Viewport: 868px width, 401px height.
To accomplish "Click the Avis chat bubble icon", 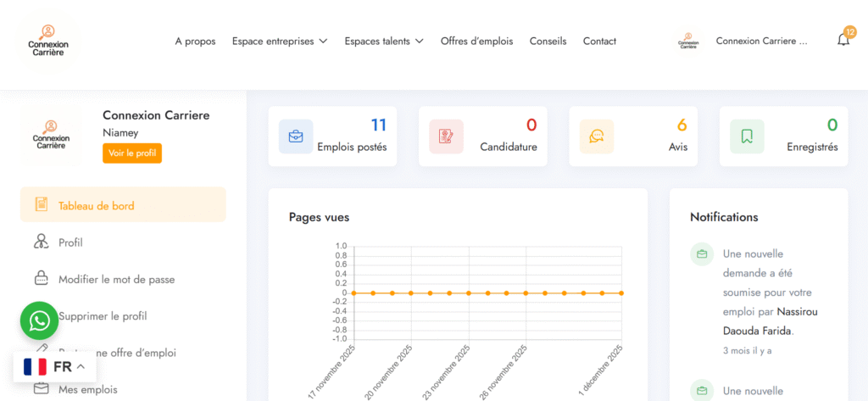I will 597,136.
